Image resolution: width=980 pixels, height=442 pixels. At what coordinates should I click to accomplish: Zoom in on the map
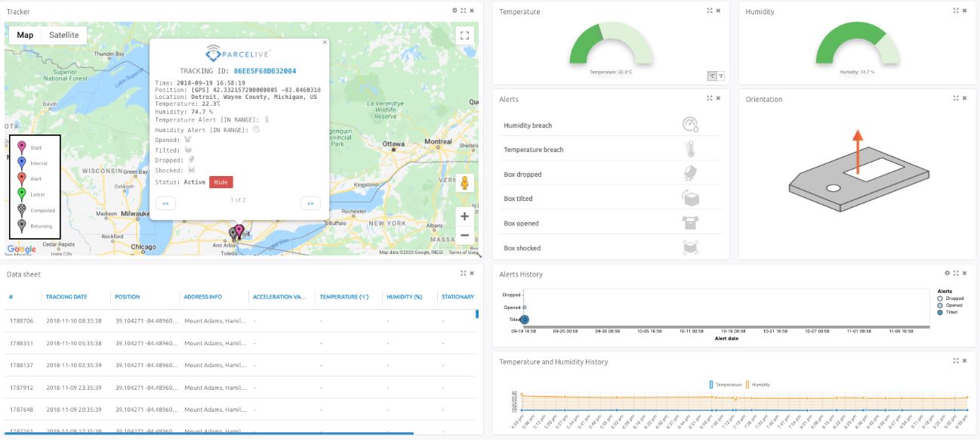465,216
